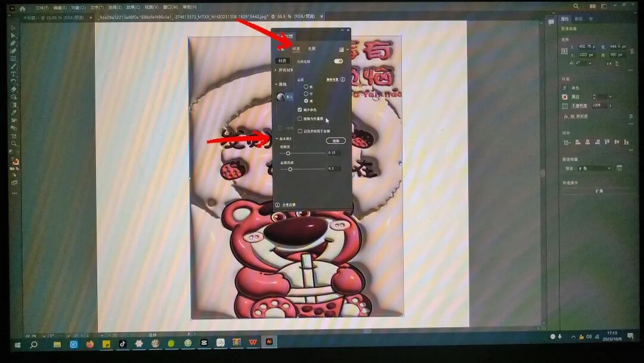Click the render icon in 3D panel header
Screen dimensions: 644x363
coord(341,50)
